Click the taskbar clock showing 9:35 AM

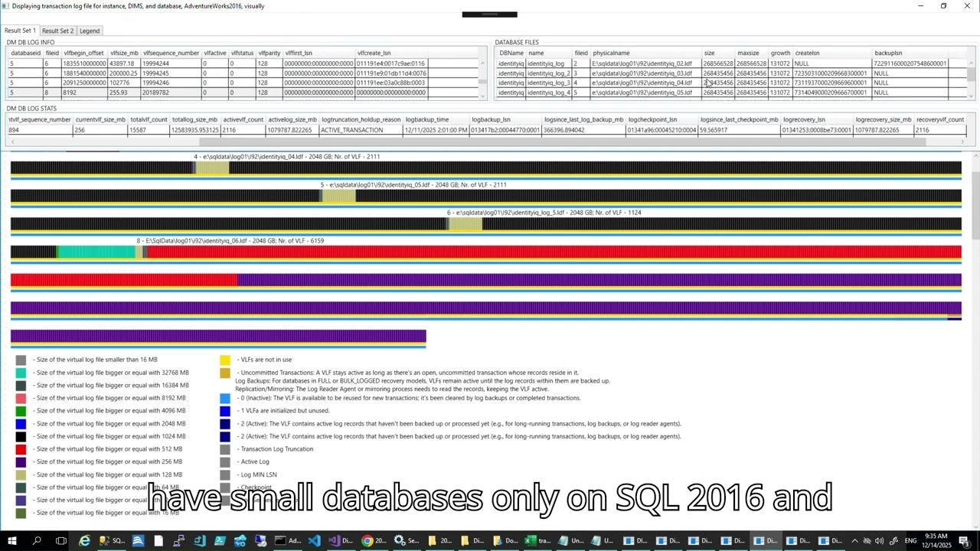pos(936,541)
